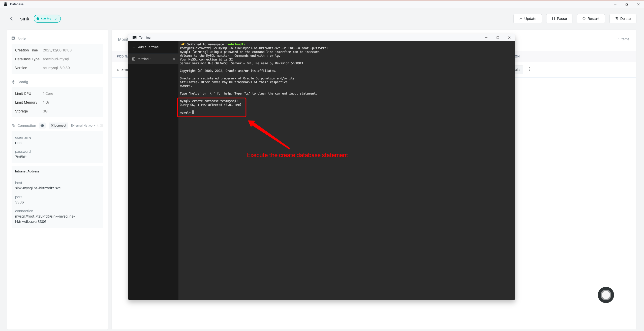Maximize the Terminal window
This screenshot has height=331, width=644.
pyautogui.click(x=498, y=38)
